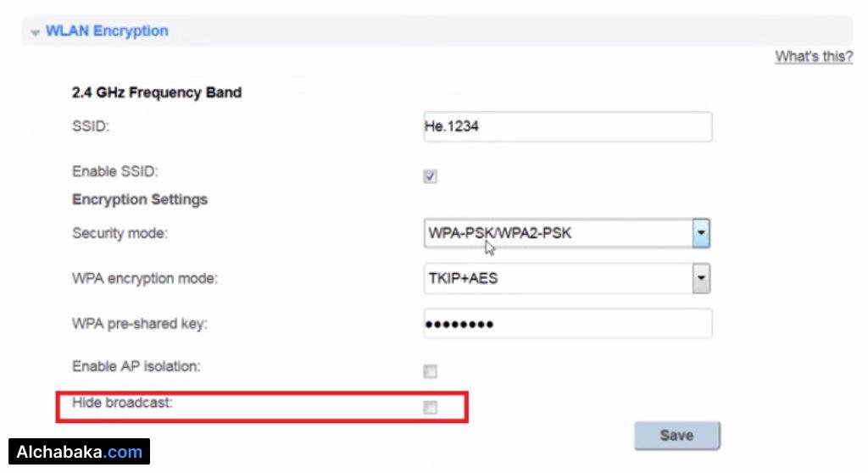The height and width of the screenshot is (473, 868).
Task: Click the "SSID:" label text
Action: [92, 126]
